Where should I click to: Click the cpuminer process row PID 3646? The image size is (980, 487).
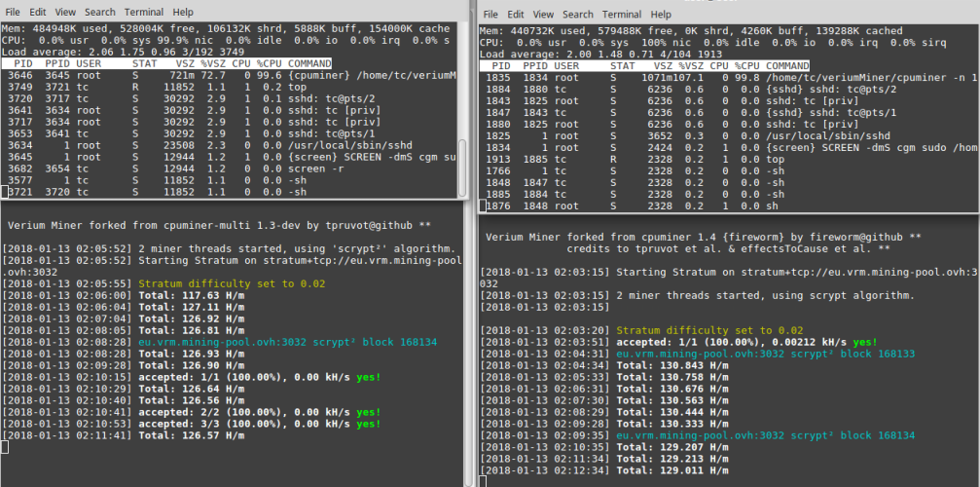(230, 75)
